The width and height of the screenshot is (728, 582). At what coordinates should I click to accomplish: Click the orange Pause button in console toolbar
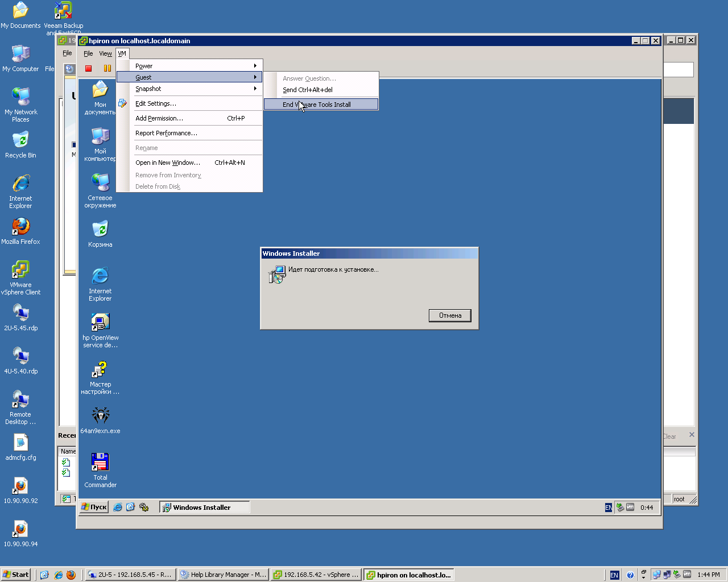pyautogui.click(x=107, y=68)
